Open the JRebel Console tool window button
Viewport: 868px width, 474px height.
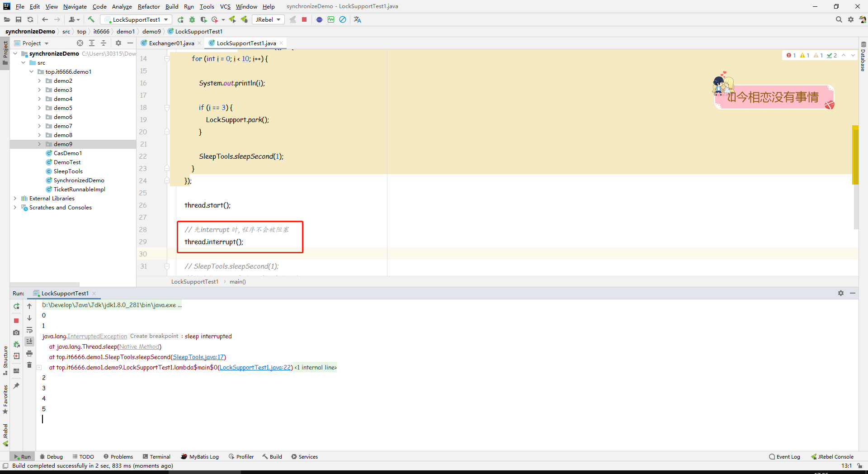click(x=832, y=457)
